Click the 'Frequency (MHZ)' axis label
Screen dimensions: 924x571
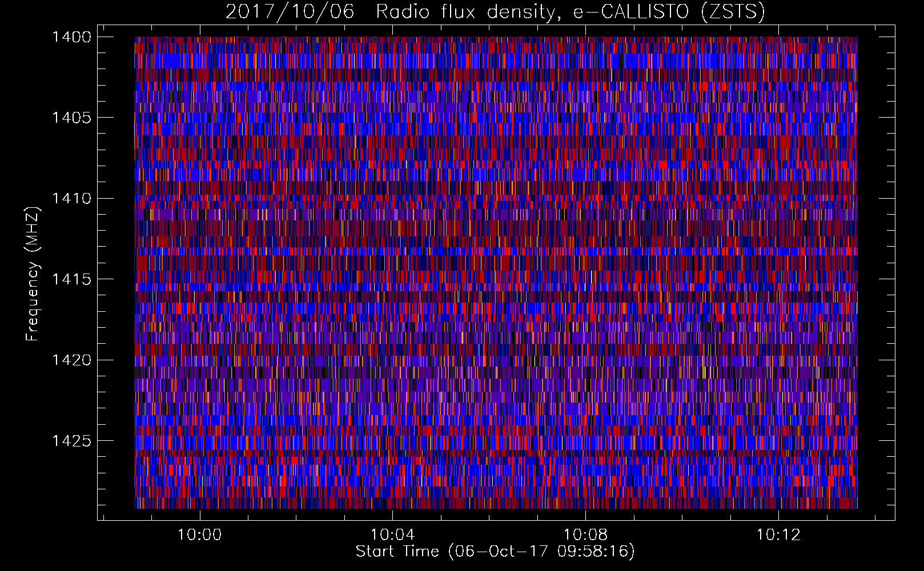[x=33, y=274]
